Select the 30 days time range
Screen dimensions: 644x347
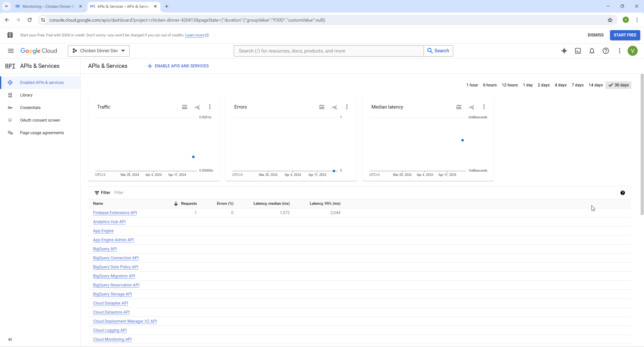[619, 85]
